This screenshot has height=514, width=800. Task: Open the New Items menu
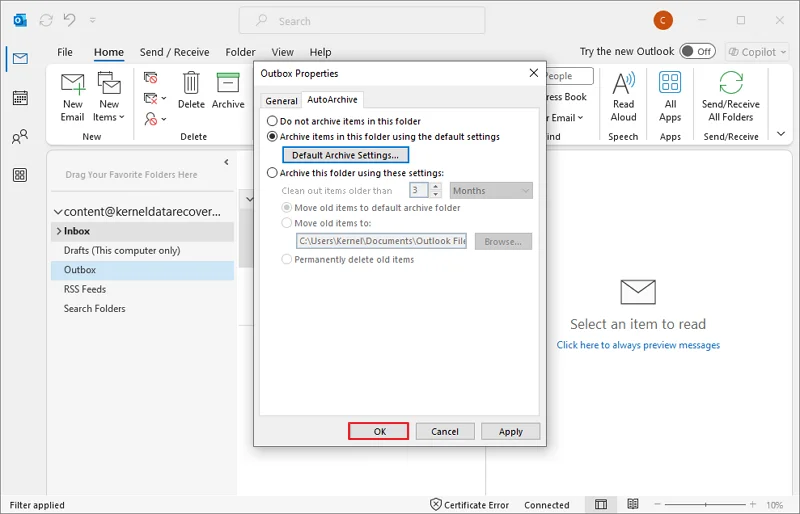click(x=109, y=97)
